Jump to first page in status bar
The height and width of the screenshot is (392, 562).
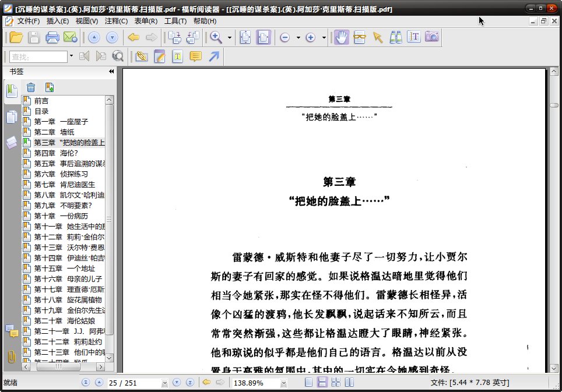[x=85, y=382]
